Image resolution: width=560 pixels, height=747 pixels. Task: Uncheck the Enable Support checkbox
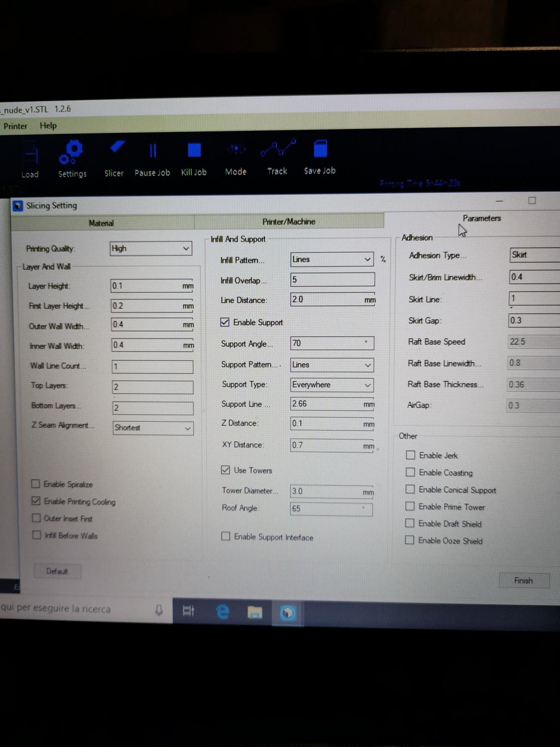pyautogui.click(x=225, y=322)
